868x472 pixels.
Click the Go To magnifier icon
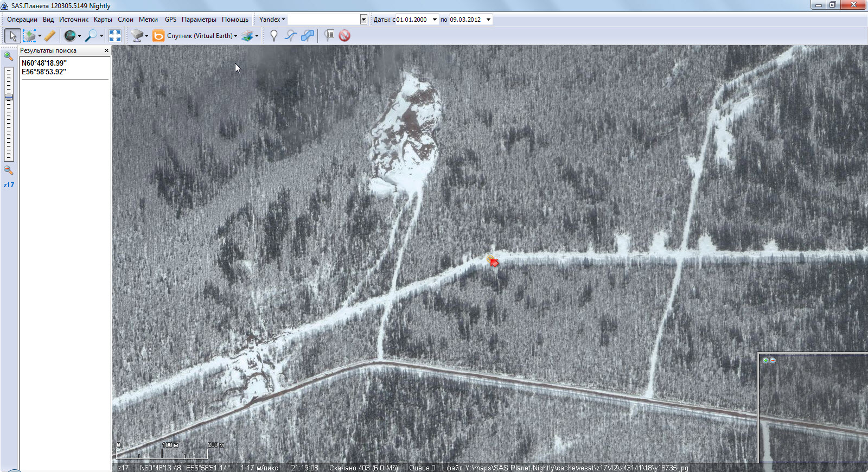pos(91,36)
